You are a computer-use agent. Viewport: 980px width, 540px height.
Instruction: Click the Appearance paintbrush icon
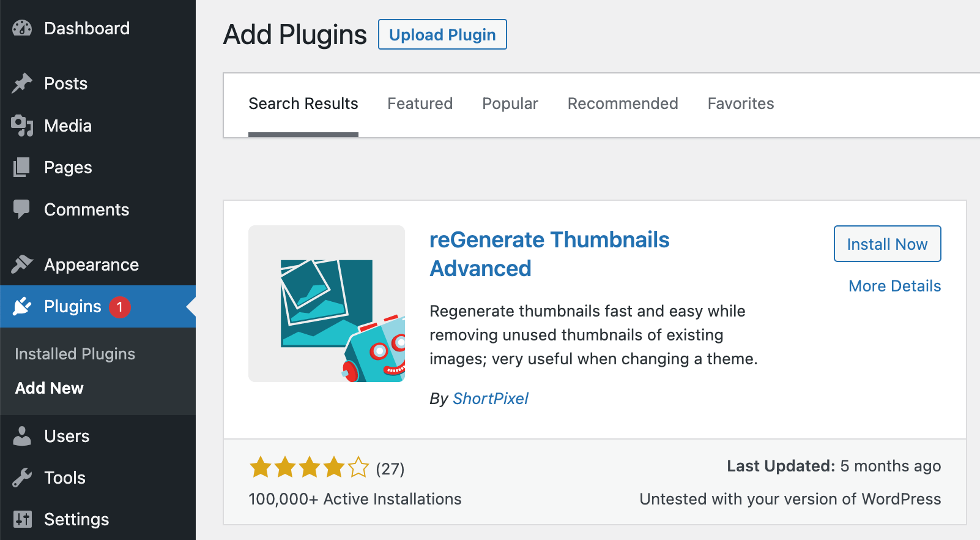[22, 264]
